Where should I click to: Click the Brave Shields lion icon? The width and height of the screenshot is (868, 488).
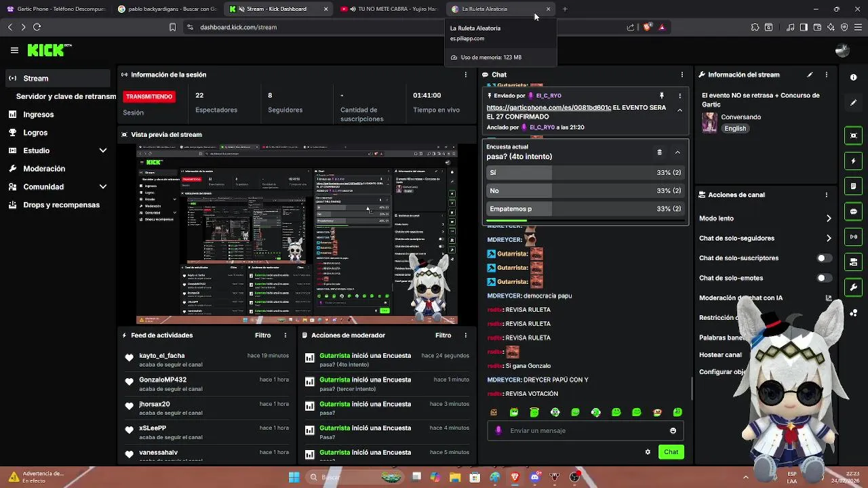[x=647, y=27]
